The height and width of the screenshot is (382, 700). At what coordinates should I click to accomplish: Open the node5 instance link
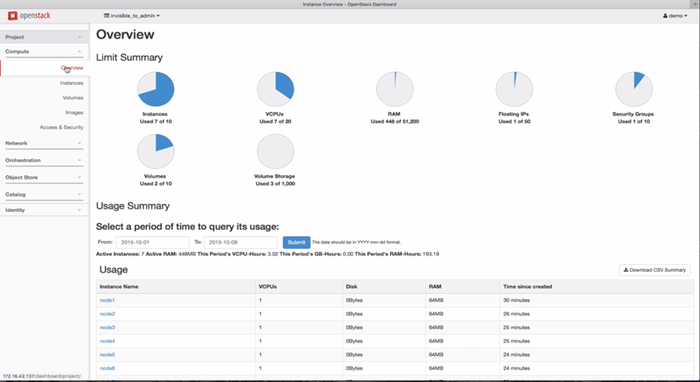point(107,355)
